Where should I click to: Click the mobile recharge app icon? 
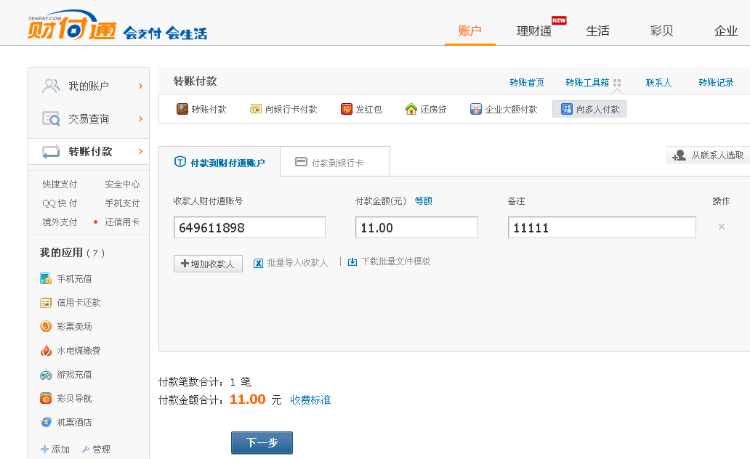[46, 278]
